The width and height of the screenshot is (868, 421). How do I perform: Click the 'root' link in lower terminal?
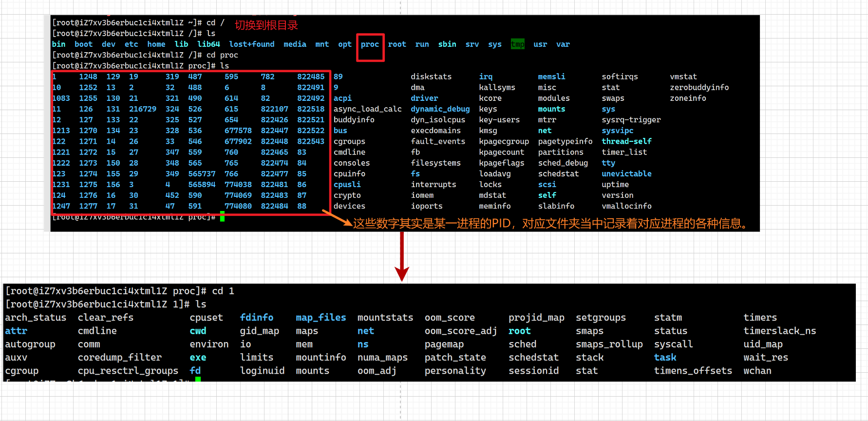(x=520, y=331)
